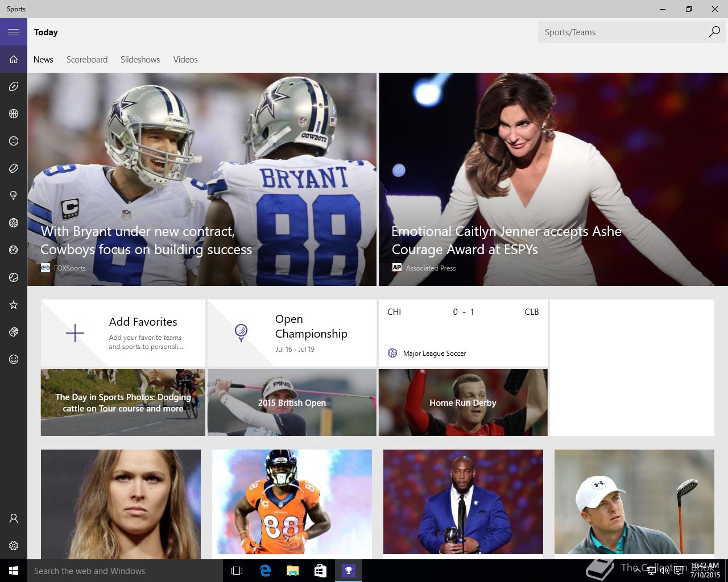
Task: Open the Store taskbar icon
Action: pos(320,571)
